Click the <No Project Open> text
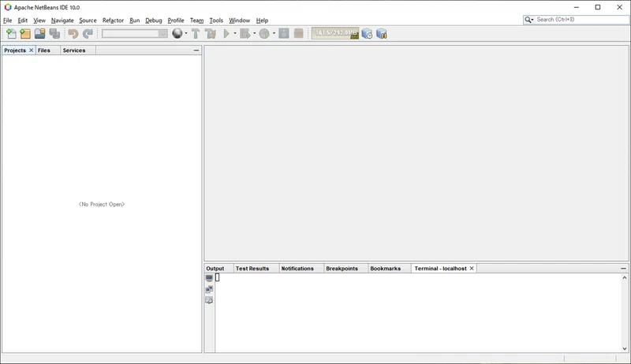The image size is (631, 364). click(102, 204)
